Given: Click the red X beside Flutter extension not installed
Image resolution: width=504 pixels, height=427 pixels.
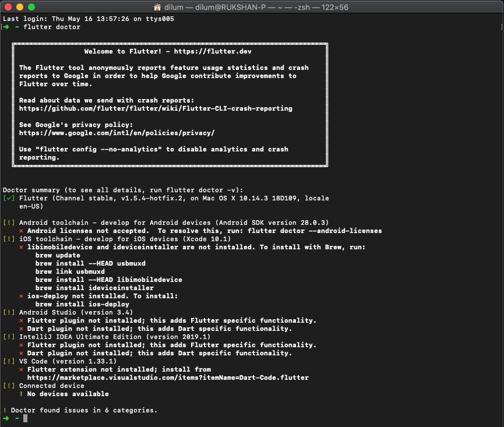Looking at the screenshot, I should [x=21, y=369].
